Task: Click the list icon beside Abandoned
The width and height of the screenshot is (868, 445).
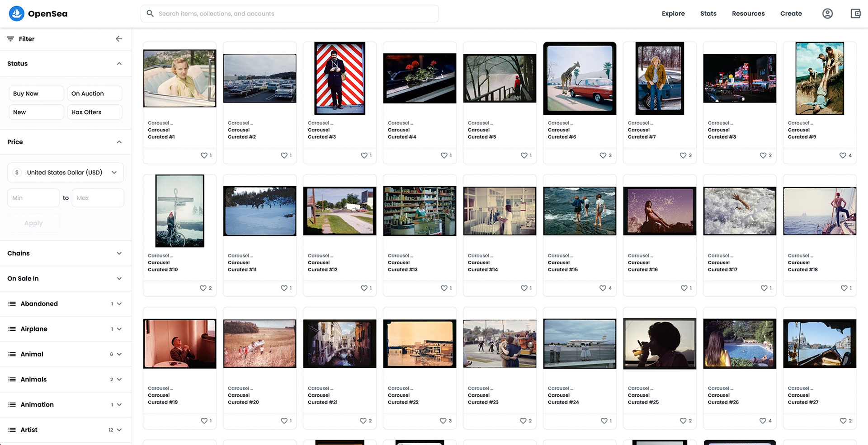Action: coord(12,304)
